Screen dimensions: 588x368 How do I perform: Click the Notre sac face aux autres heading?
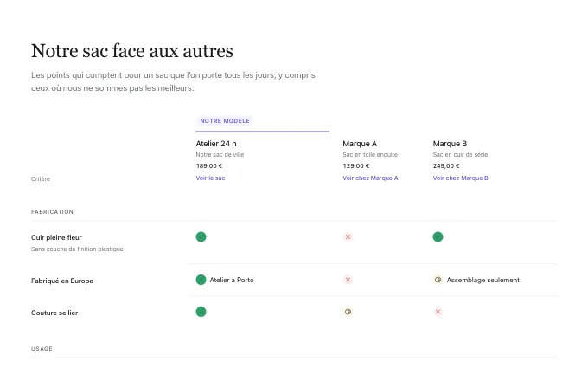pyautogui.click(x=132, y=51)
